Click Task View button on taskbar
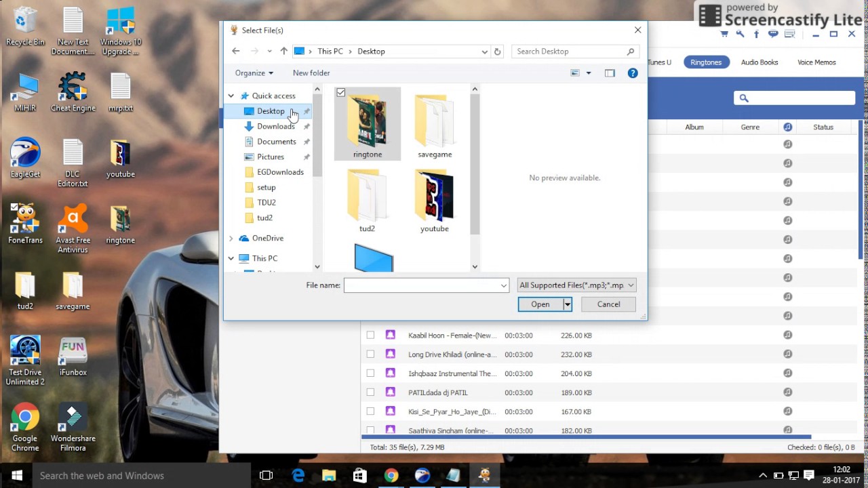Image resolution: width=868 pixels, height=488 pixels. tap(266, 475)
